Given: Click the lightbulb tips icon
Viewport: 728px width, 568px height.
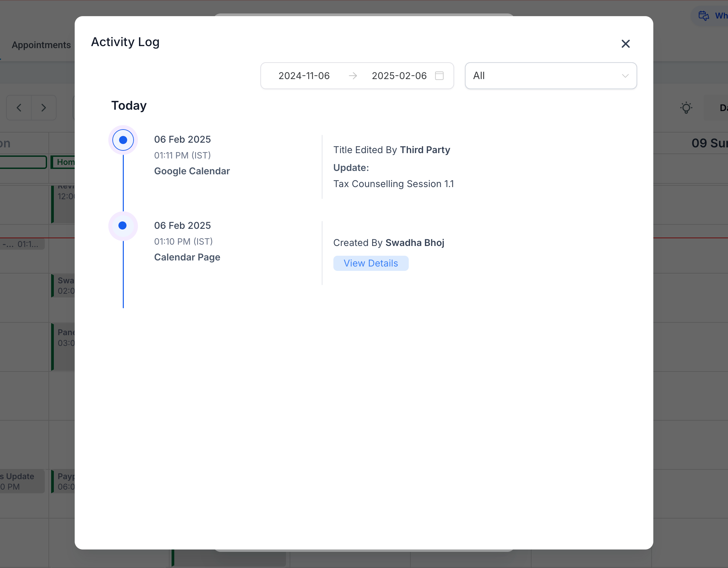Looking at the screenshot, I should 686,108.
